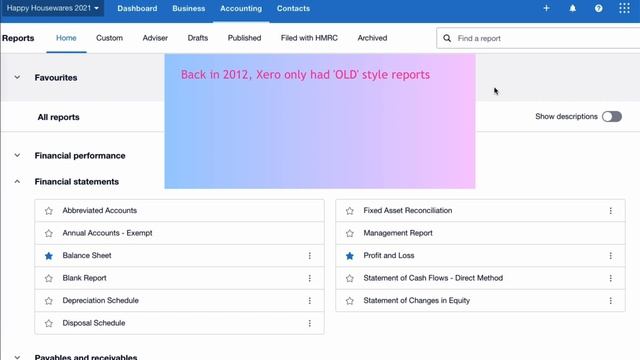Click the Reports page heading
The height and width of the screenshot is (360, 640).
tap(18, 38)
